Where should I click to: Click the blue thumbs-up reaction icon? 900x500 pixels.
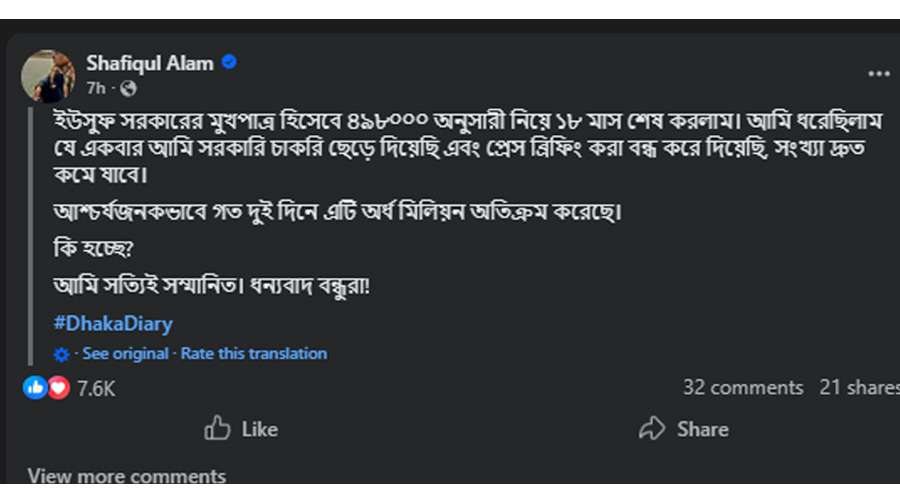tap(36, 387)
